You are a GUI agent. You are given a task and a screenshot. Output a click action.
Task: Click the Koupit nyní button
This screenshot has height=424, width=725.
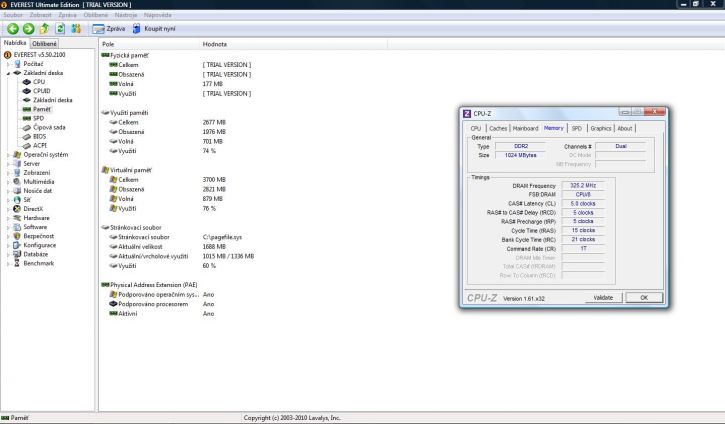[154, 29]
